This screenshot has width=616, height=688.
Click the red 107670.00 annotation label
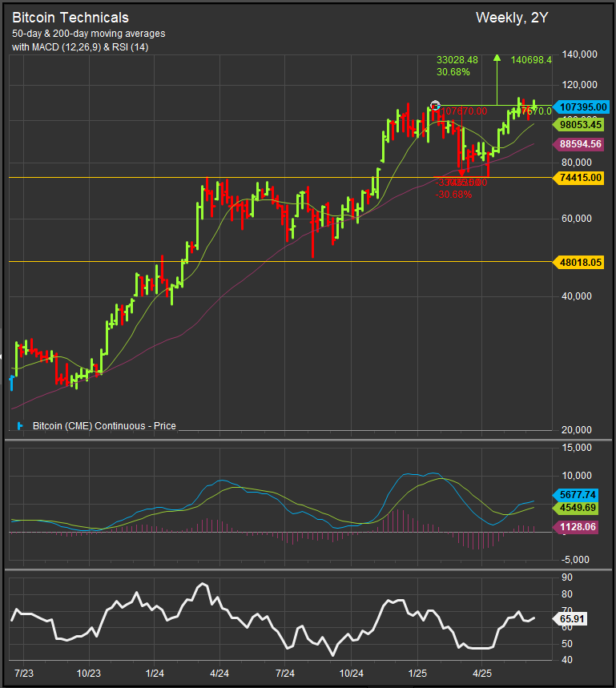tap(464, 111)
